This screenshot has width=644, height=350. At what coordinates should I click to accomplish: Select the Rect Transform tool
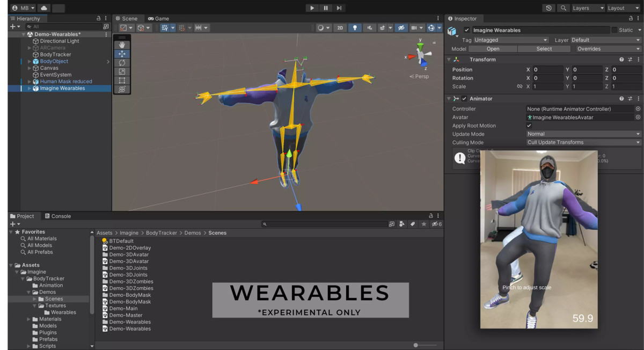pyautogui.click(x=122, y=80)
